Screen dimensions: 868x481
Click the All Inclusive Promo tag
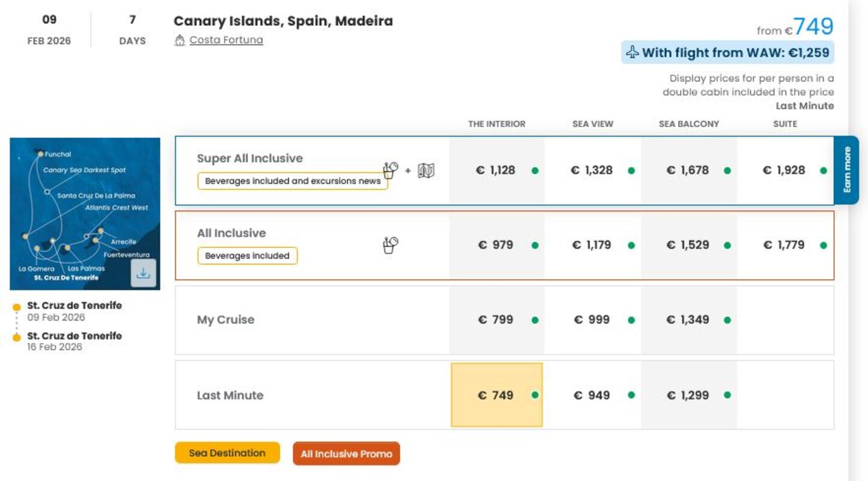click(346, 454)
